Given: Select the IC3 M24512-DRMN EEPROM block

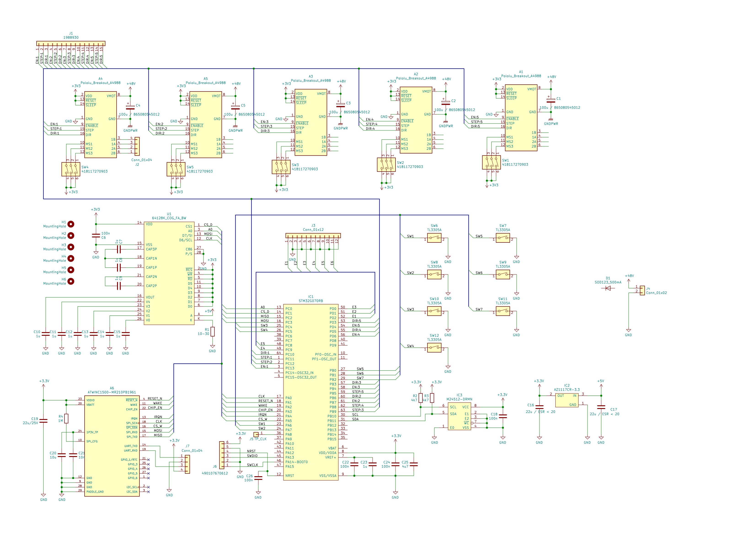Looking at the screenshot, I should point(459,417).
